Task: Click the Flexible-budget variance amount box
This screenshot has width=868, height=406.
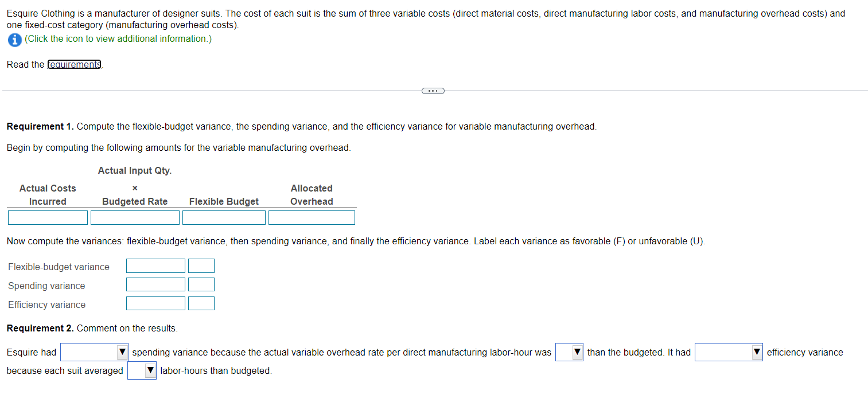Action: point(155,266)
